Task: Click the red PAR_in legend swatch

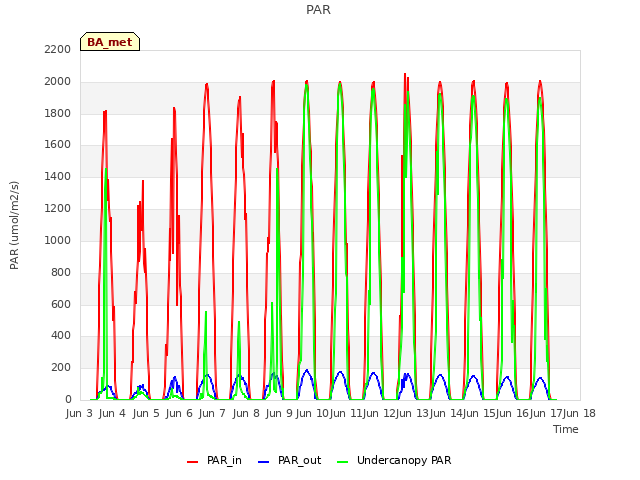Action: [x=192, y=462]
